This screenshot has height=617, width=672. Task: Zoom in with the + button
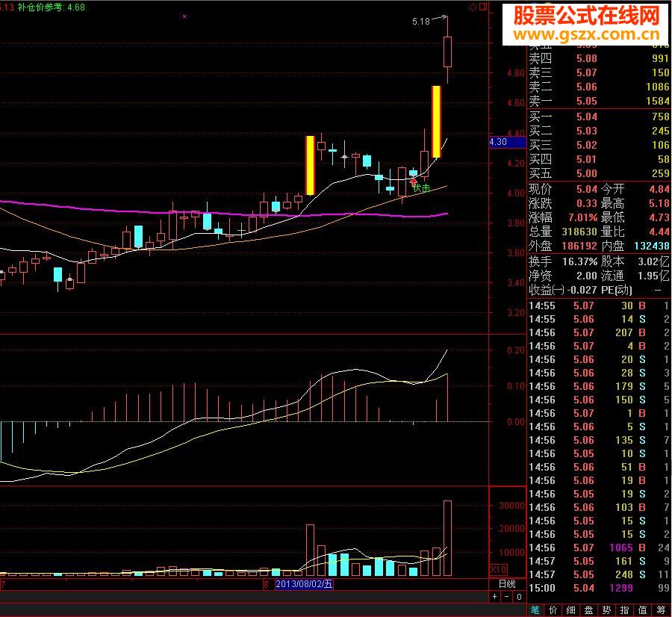(x=495, y=596)
